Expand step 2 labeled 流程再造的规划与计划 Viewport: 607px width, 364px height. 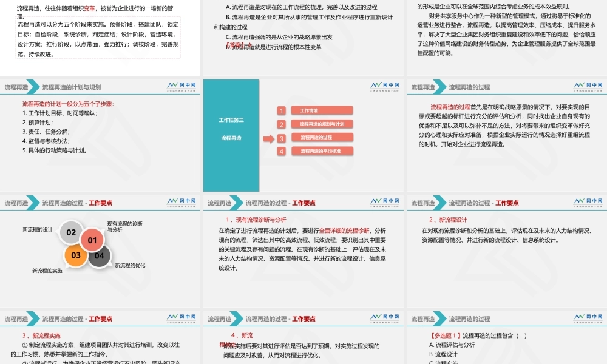pos(321,124)
